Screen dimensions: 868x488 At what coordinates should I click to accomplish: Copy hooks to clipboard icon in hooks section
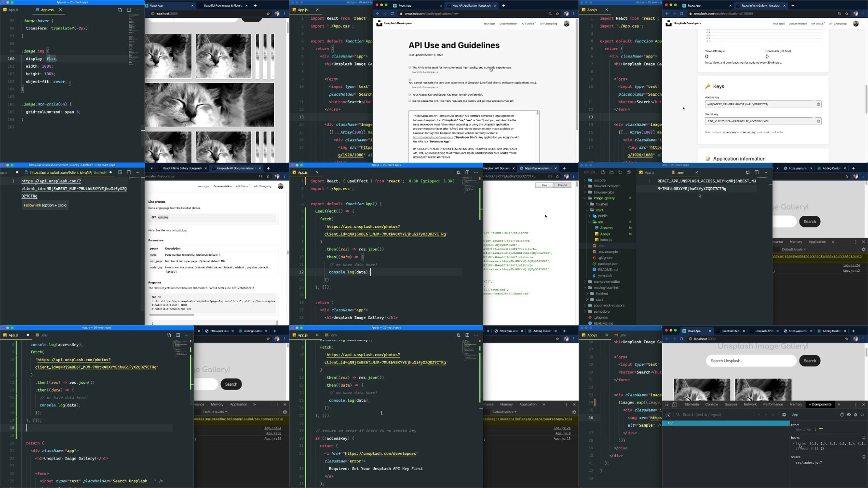pos(863,438)
